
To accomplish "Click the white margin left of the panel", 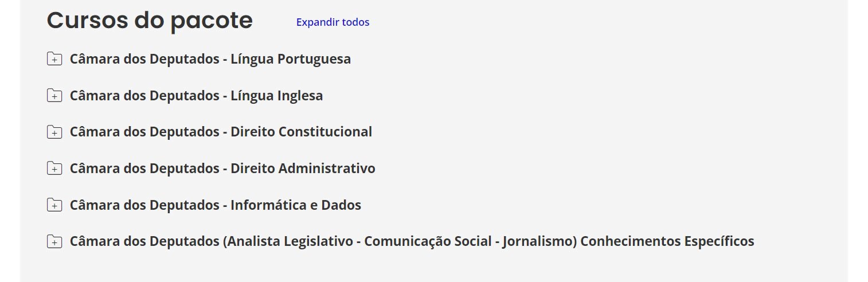I will coord(9,143).
